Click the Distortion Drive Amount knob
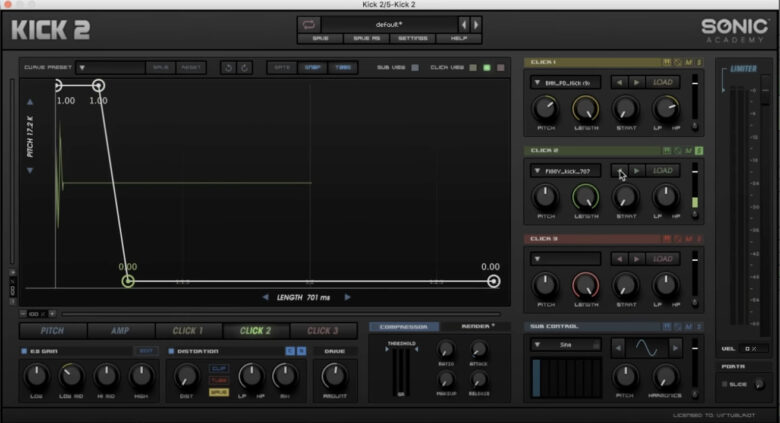The image size is (780, 423). pos(335,376)
